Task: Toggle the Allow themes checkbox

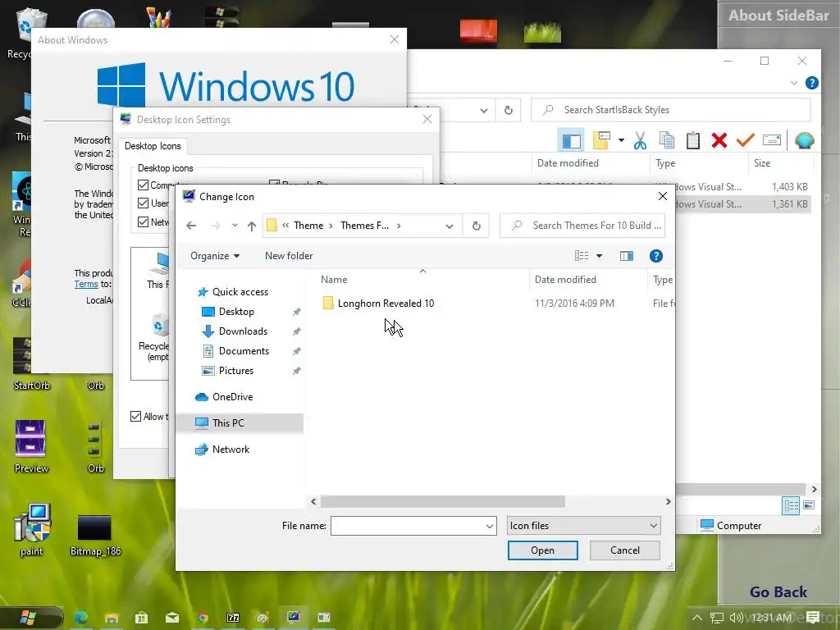Action: 136,416
